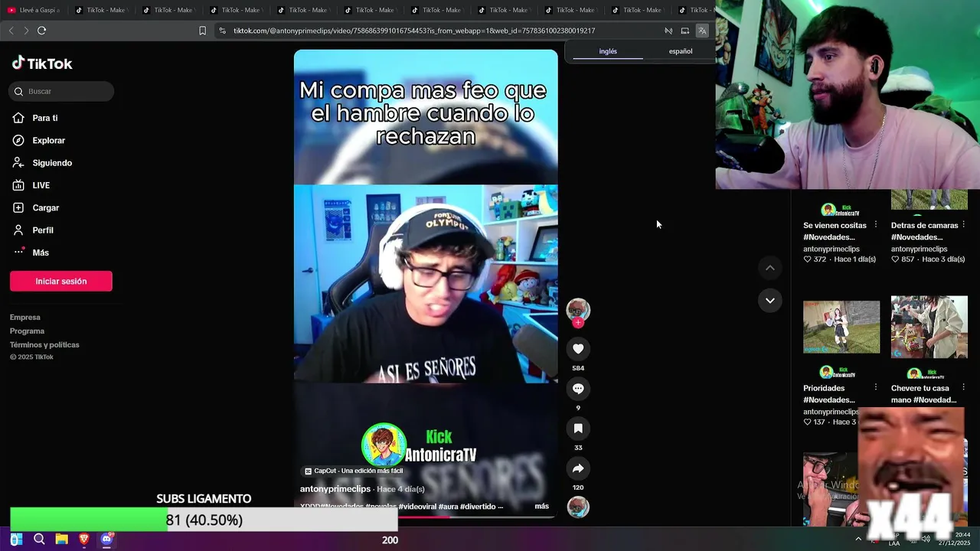The image size is (980, 551).
Task: Open Discord taskbar icon
Action: tap(106, 540)
